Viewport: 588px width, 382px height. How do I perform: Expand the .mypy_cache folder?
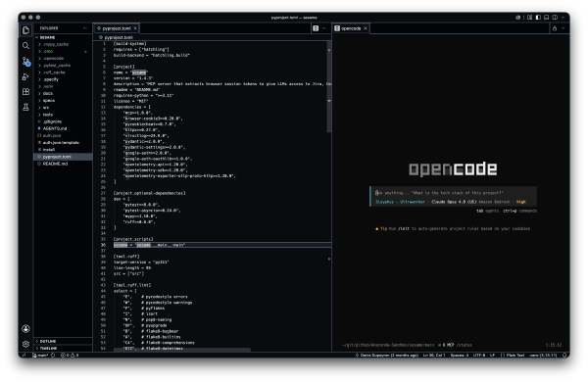(63, 44)
